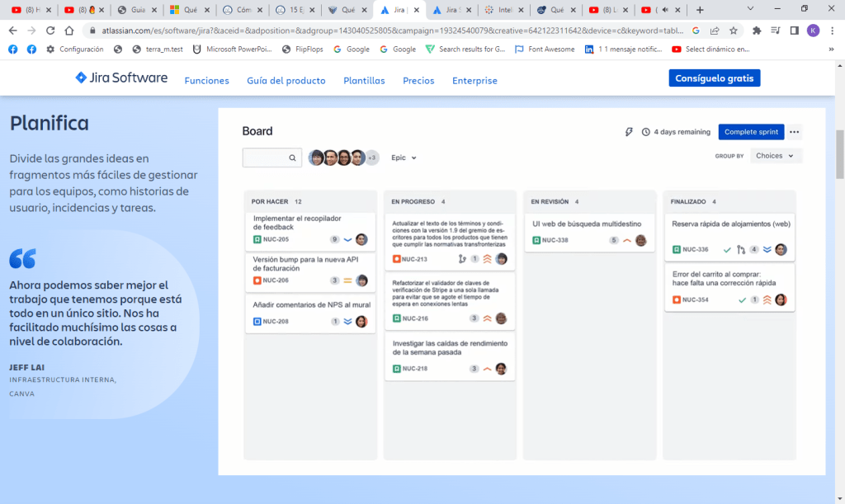
Task: Open the Choices group-by dropdown
Action: (x=775, y=156)
